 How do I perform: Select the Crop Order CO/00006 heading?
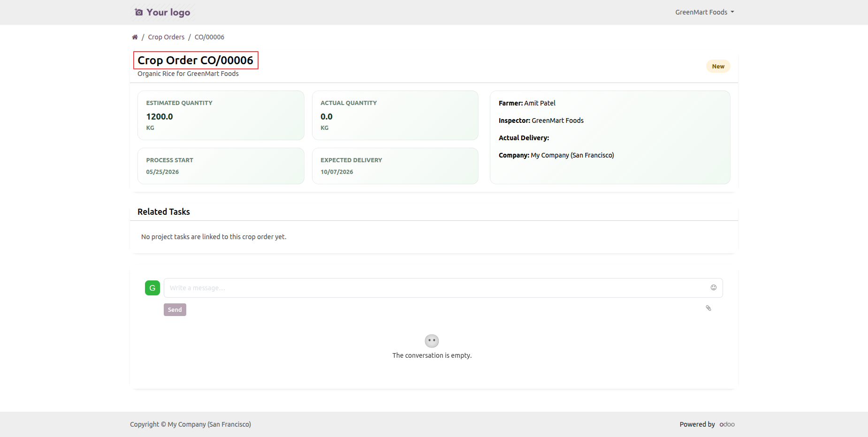tap(196, 60)
